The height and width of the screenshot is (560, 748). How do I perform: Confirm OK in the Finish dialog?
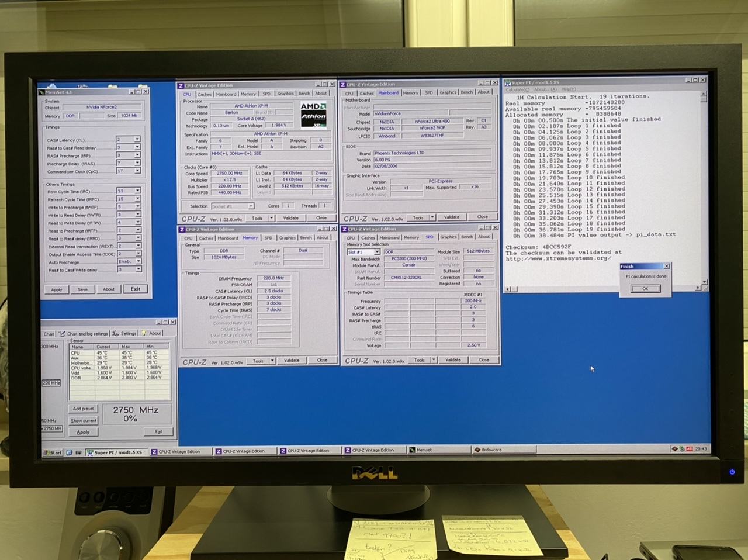[645, 288]
